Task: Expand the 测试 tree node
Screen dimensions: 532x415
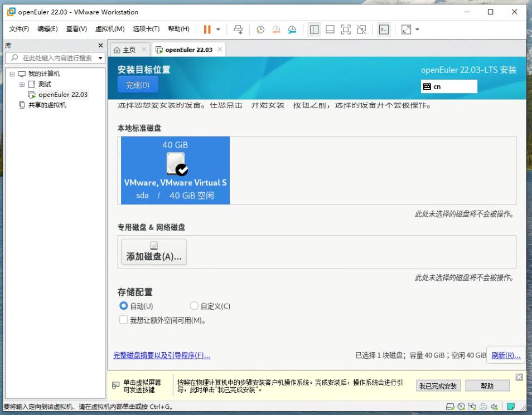Action: (x=22, y=85)
